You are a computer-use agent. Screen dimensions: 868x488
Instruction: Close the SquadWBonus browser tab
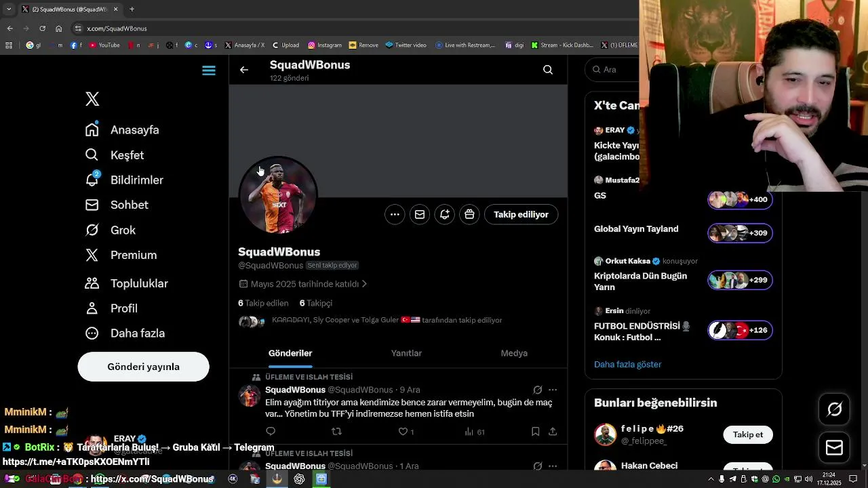[115, 9]
